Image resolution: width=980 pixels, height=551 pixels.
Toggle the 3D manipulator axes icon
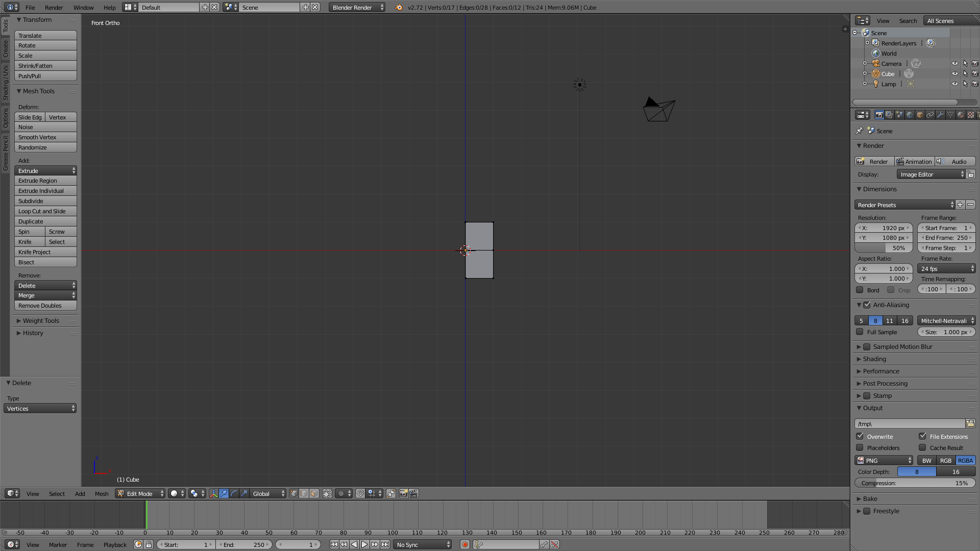coord(213,493)
